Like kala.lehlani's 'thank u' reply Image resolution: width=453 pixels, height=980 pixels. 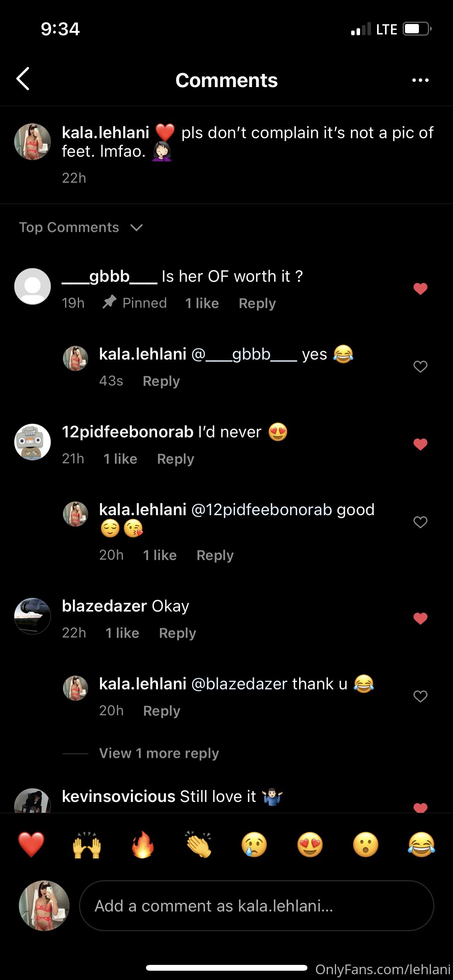[420, 696]
